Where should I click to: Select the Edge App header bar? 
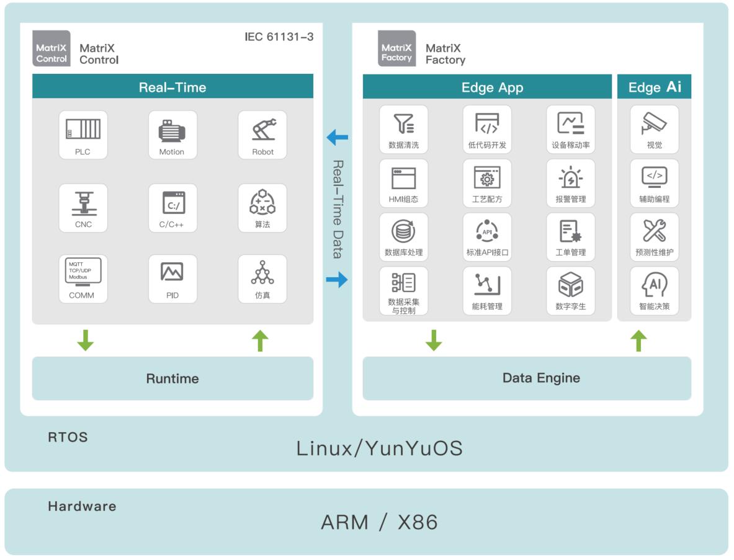coord(487,87)
